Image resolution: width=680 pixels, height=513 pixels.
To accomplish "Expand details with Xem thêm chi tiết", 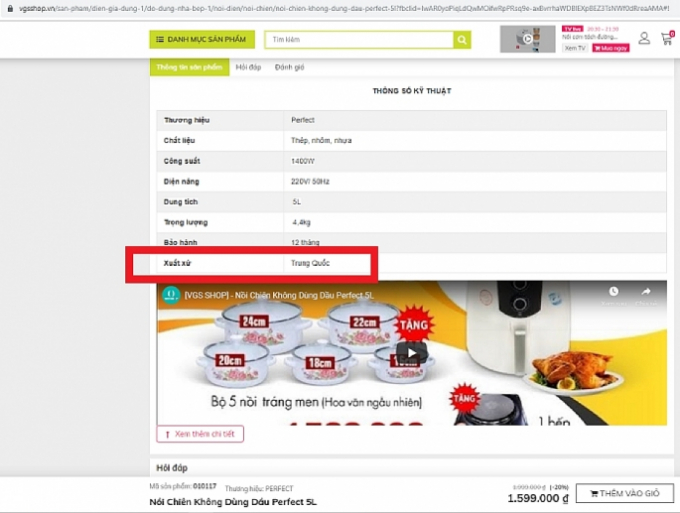I will (x=200, y=434).
